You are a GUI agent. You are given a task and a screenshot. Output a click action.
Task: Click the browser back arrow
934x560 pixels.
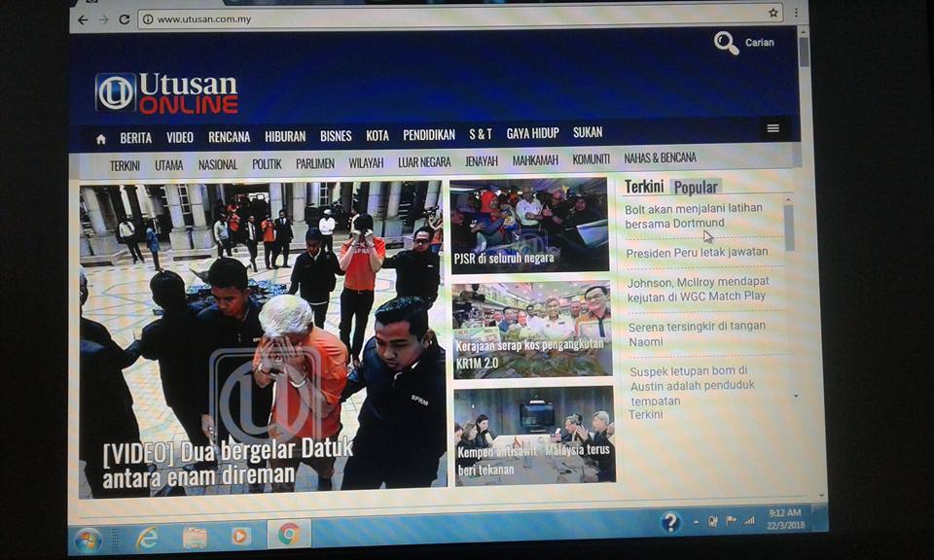83,18
